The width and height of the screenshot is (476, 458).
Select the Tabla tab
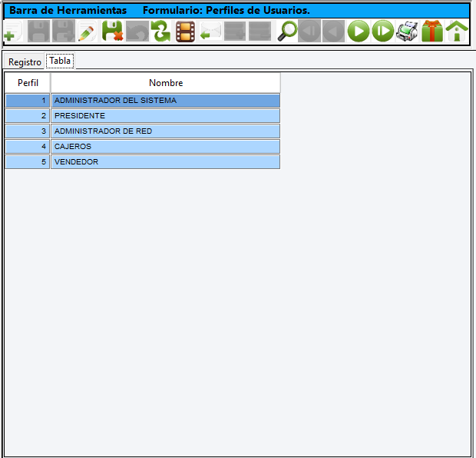(x=60, y=61)
